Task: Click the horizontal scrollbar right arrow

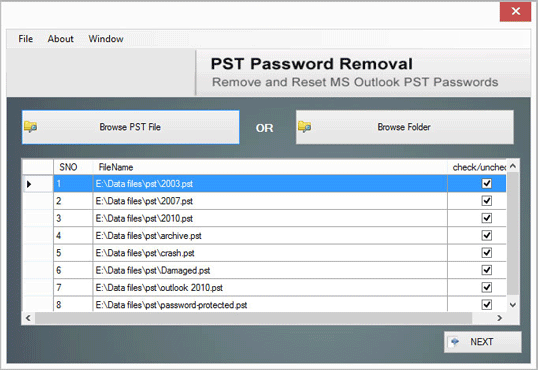Action: click(500, 318)
